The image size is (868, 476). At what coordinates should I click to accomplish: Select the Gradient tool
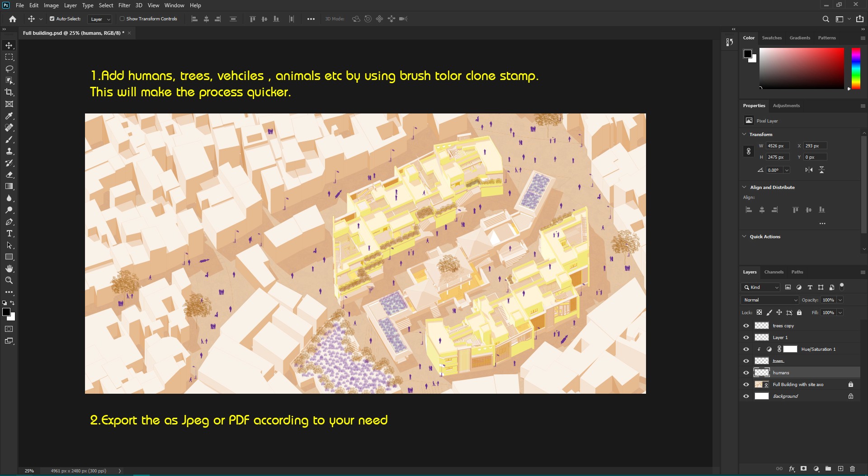pyautogui.click(x=9, y=186)
